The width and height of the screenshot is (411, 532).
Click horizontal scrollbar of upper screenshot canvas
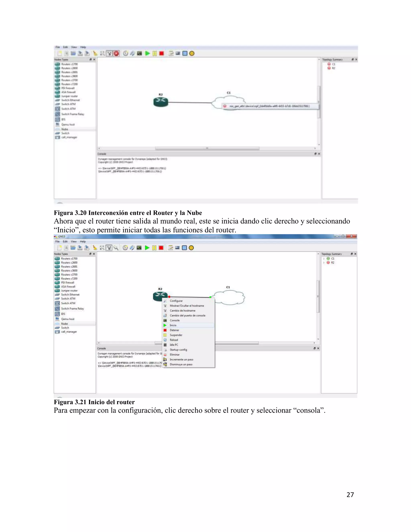pyautogui.click(x=207, y=148)
